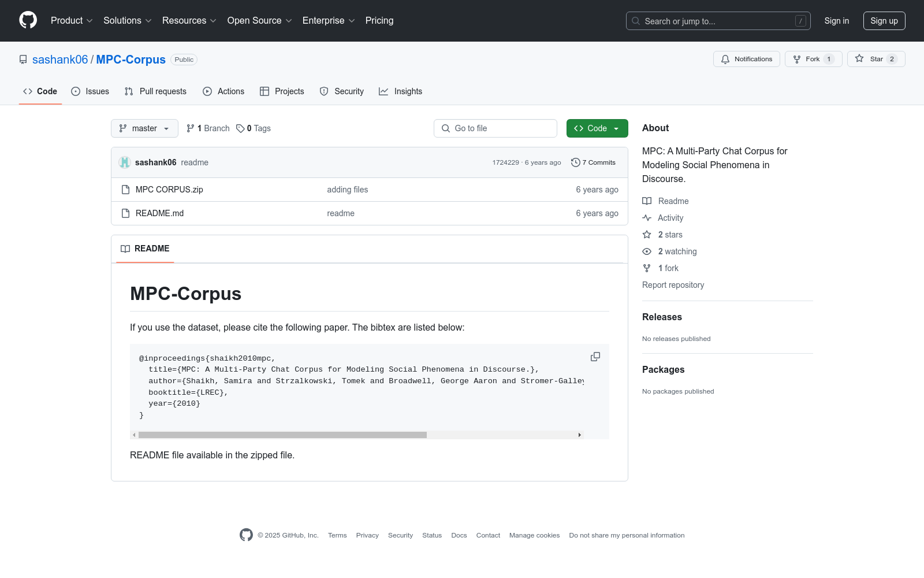Copy the bibtex code block
The height and width of the screenshot is (578, 924).
pos(595,357)
